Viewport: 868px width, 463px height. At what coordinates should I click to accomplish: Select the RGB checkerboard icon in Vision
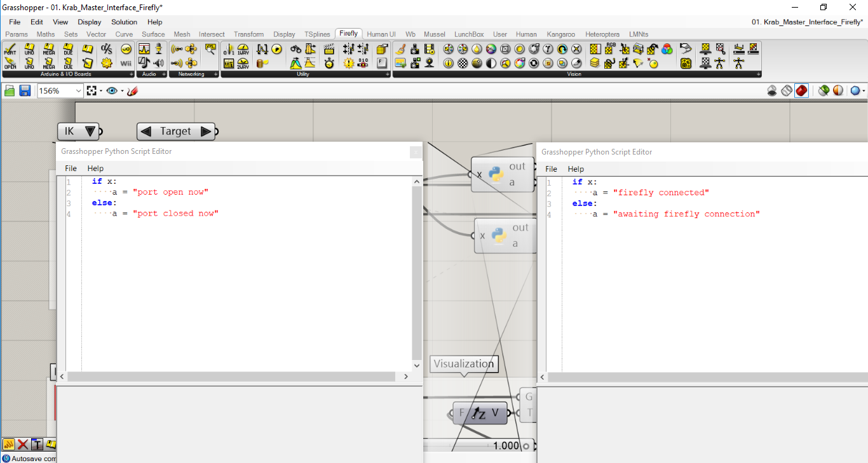click(x=610, y=49)
